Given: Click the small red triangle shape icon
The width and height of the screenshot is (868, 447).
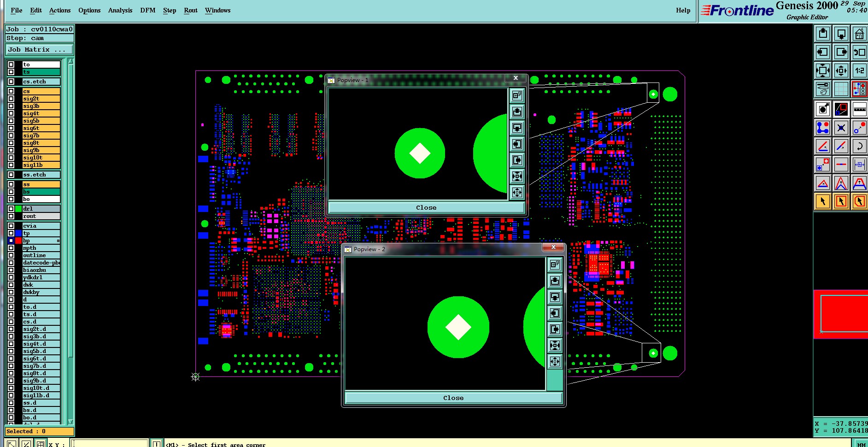Looking at the screenshot, I should click(823, 183).
